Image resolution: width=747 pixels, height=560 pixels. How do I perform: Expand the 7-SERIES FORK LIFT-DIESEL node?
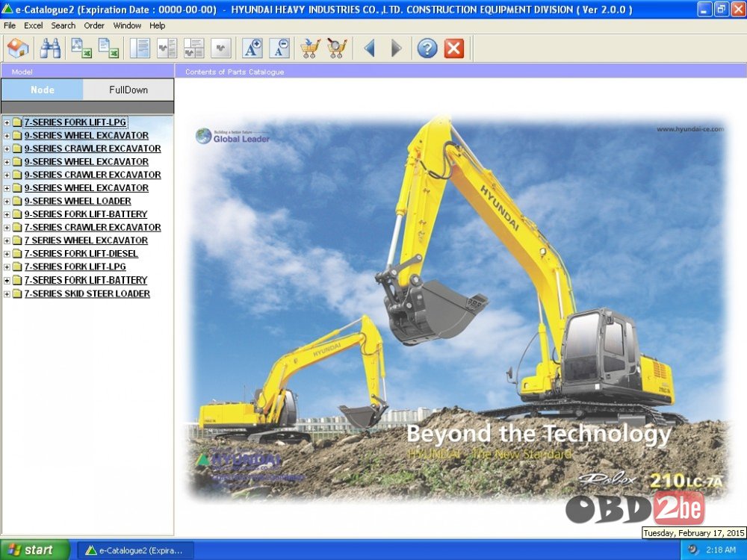(7, 254)
